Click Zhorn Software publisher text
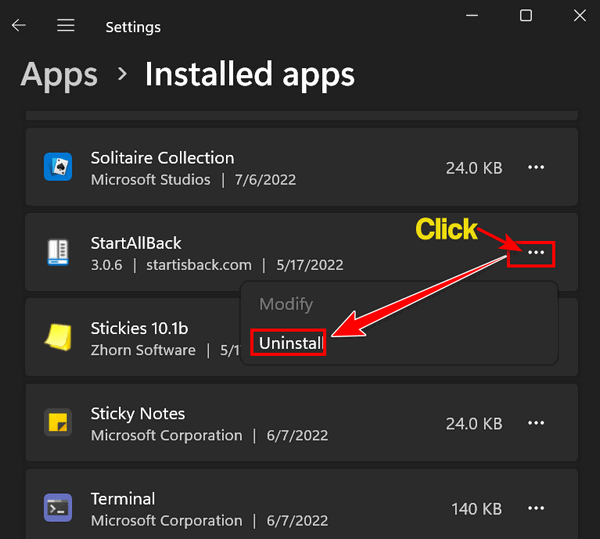This screenshot has height=539, width=600. pos(143,350)
